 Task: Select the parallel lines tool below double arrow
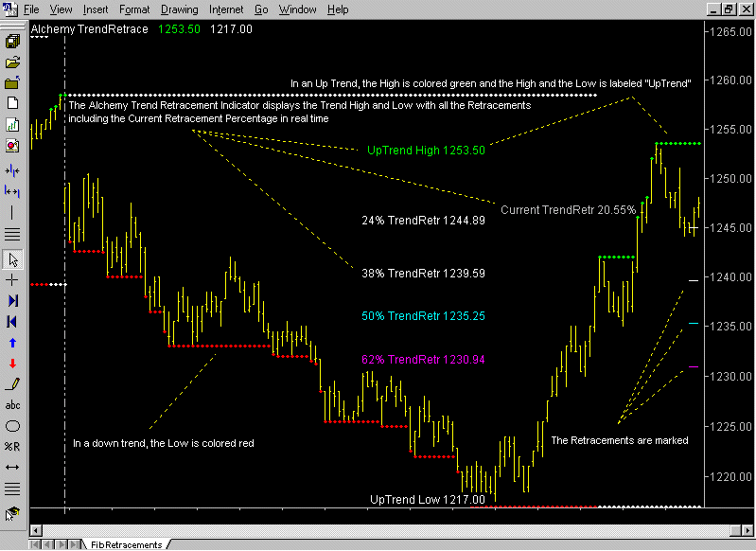click(12, 489)
